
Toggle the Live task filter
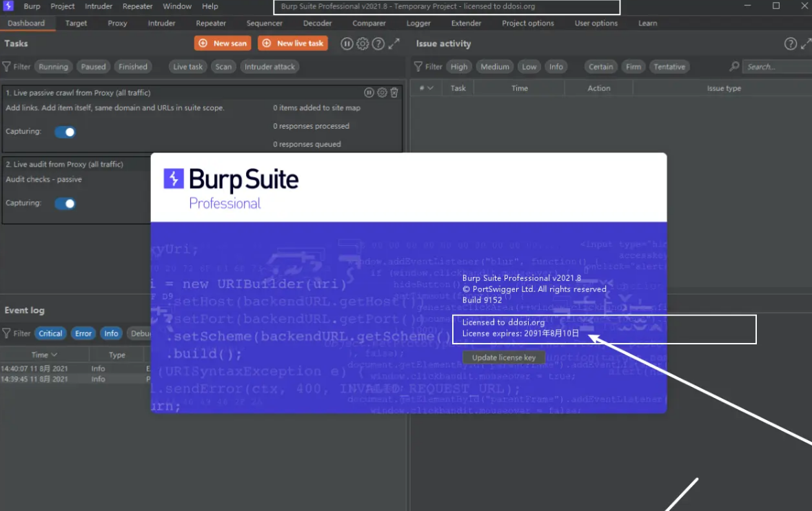point(188,67)
